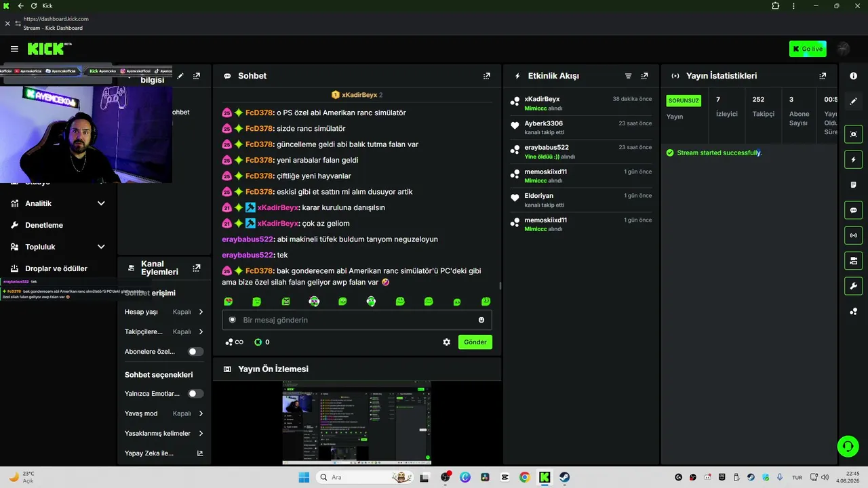The width and height of the screenshot is (868, 488).
Task: Toggle the camera layout widget icon in right sidebar
Action: click(853, 260)
